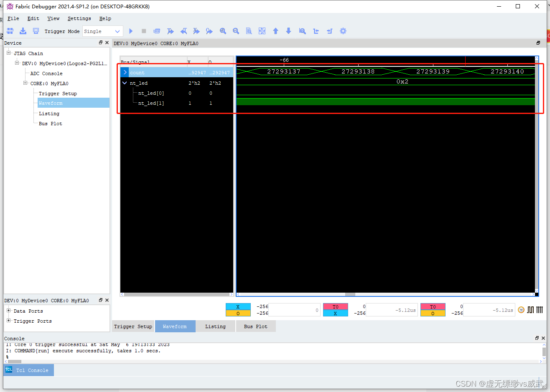Screen dimensions: 550x392
Task: Move signal down using the down arrow icon
Action: coord(288,31)
